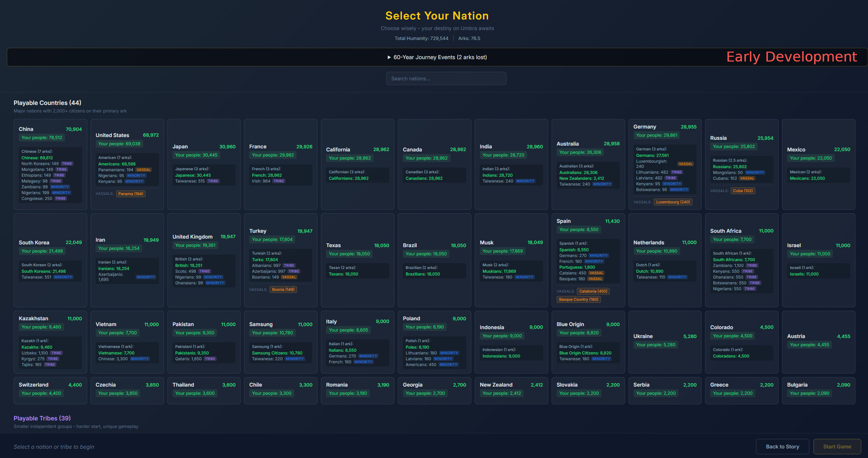Image resolution: width=868 pixels, height=458 pixels.
Task: Choose the United Kingdom card
Action: click(204, 260)
